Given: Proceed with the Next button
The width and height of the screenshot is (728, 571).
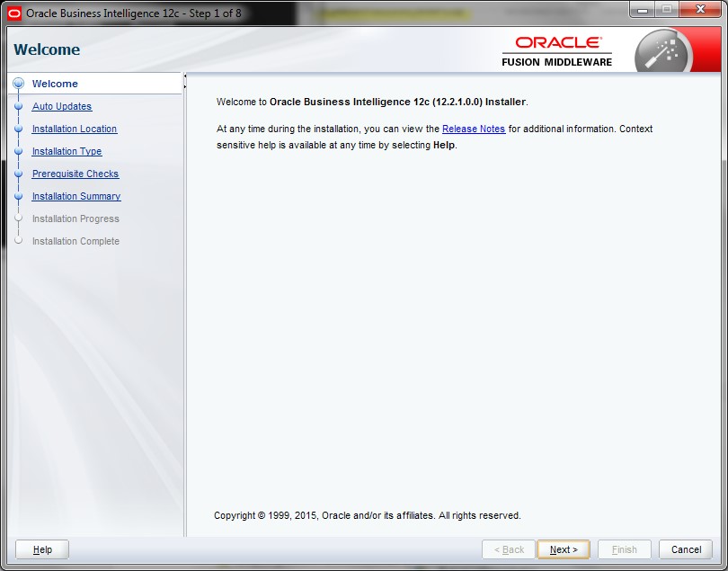Looking at the screenshot, I should (563, 549).
